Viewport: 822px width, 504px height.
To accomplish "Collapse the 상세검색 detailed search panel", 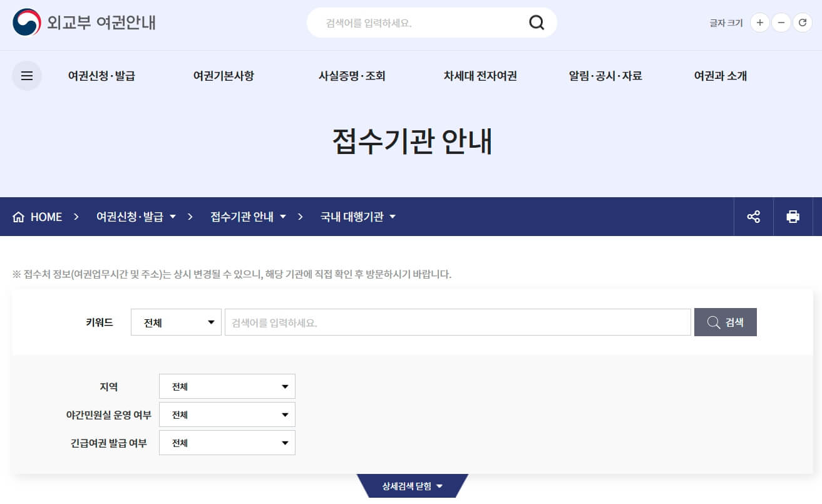I will click(414, 485).
